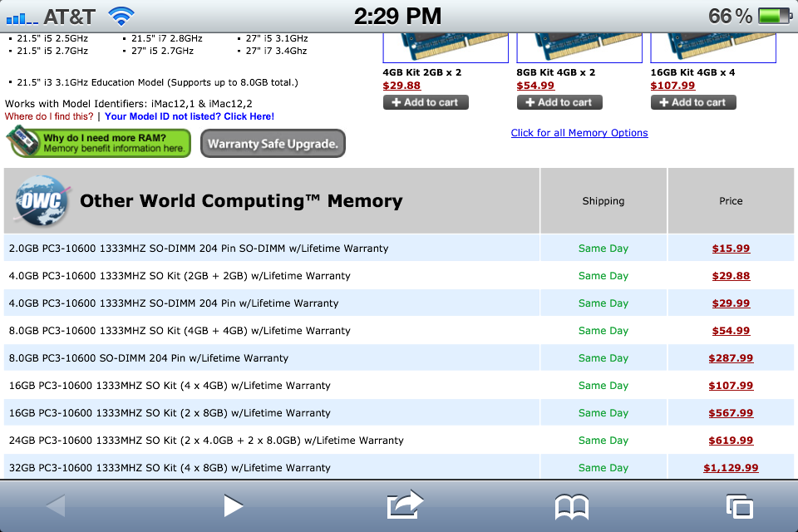798x532 pixels.
Task: Open $1,129.99 price link
Action: pos(731,468)
